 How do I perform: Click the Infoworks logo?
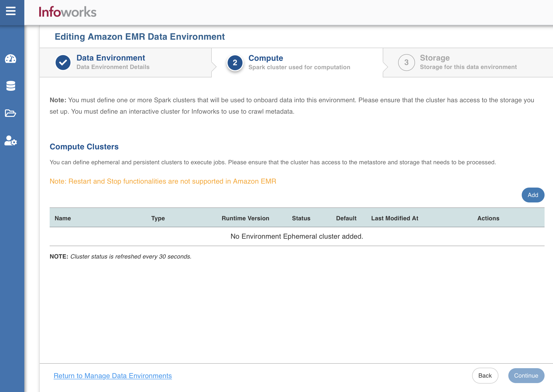pos(68,12)
